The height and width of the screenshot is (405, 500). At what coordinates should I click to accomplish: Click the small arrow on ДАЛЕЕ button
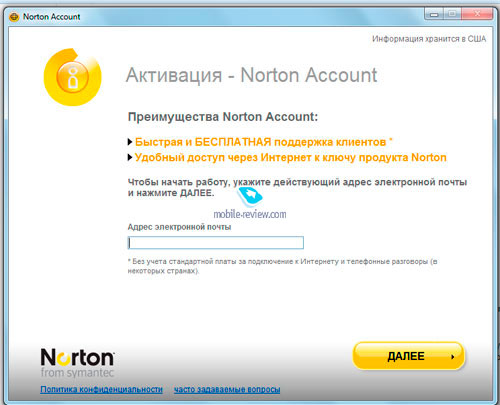point(452,357)
